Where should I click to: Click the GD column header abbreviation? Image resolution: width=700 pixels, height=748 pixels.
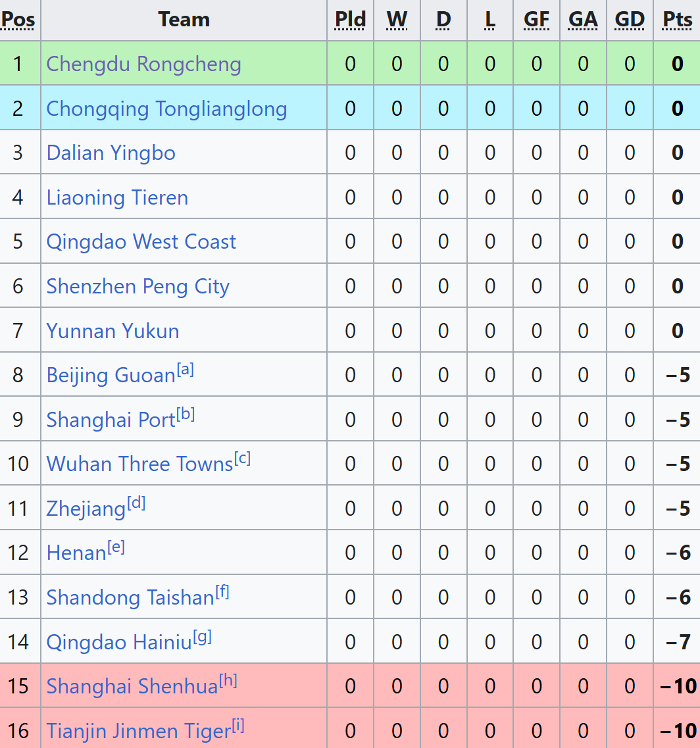(x=630, y=20)
